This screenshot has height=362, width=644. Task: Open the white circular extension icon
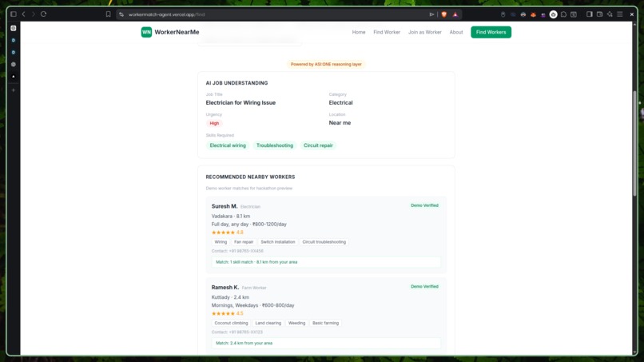[x=553, y=14]
